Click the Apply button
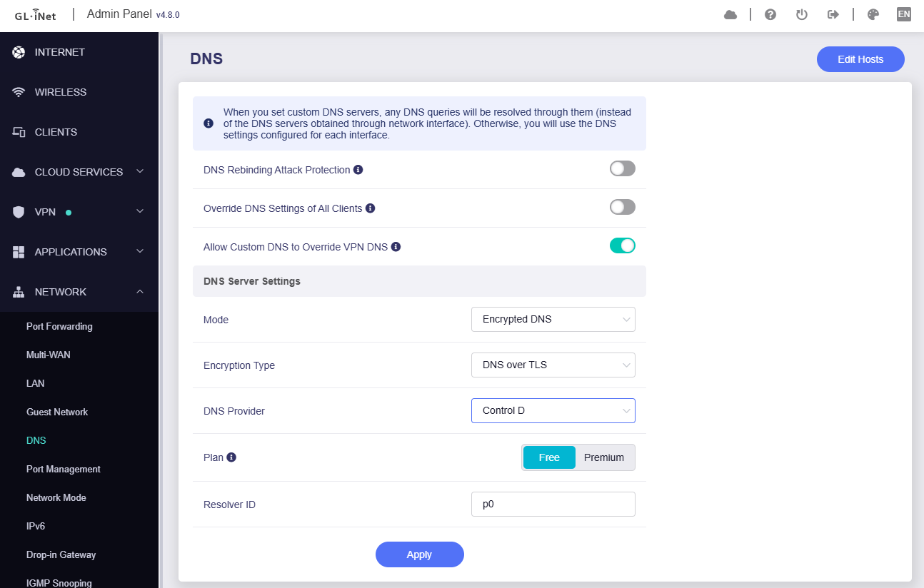924x588 pixels. pyautogui.click(x=419, y=554)
